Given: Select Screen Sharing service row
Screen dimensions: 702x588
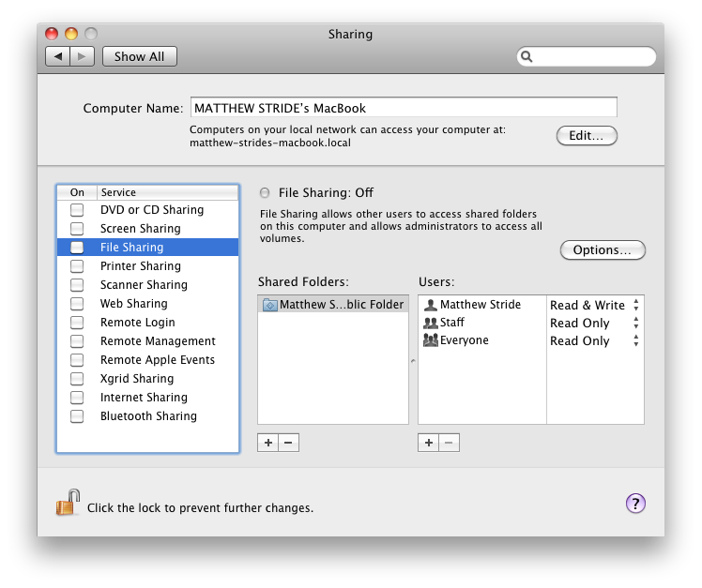Looking at the screenshot, I should (147, 229).
